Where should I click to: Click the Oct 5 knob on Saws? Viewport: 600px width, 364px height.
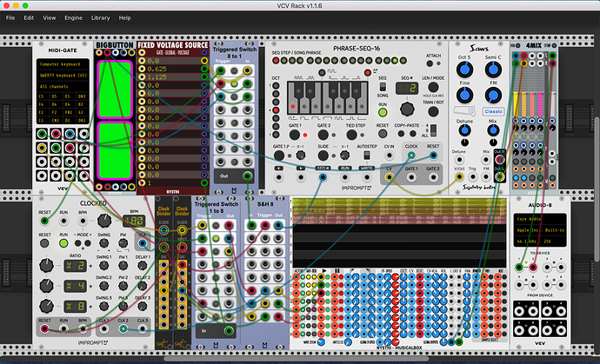[464, 69]
